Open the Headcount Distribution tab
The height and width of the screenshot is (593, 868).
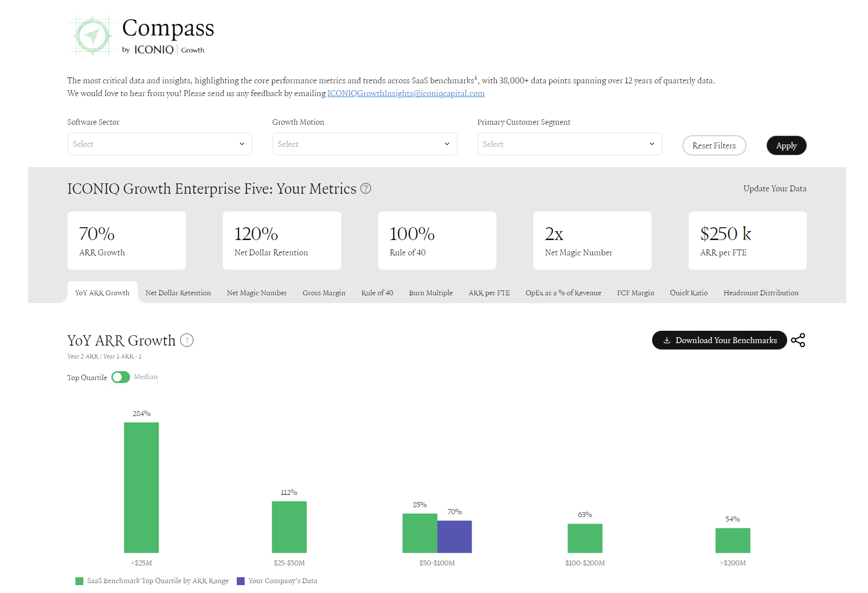[x=761, y=293]
